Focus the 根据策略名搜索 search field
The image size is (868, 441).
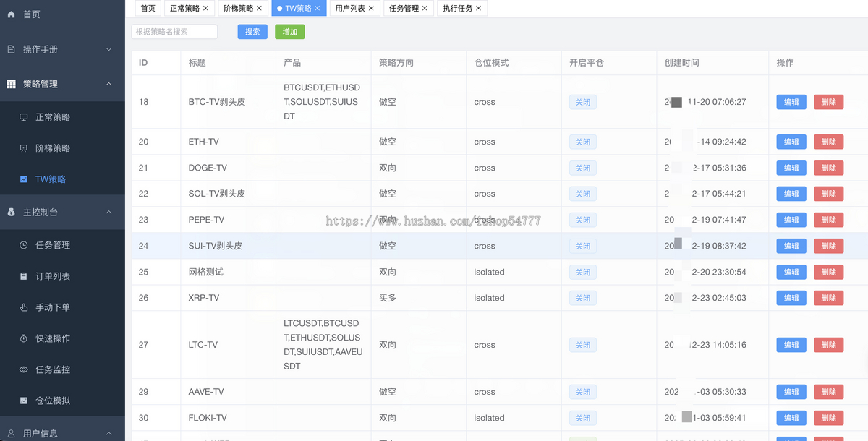tap(174, 32)
